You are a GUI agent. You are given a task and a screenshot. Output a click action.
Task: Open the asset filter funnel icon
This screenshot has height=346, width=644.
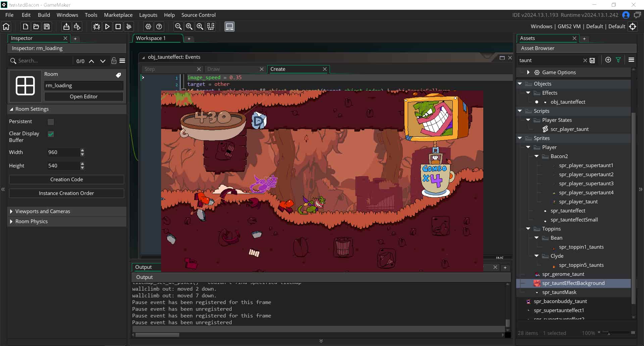pyautogui.click(x=618, y=60)
